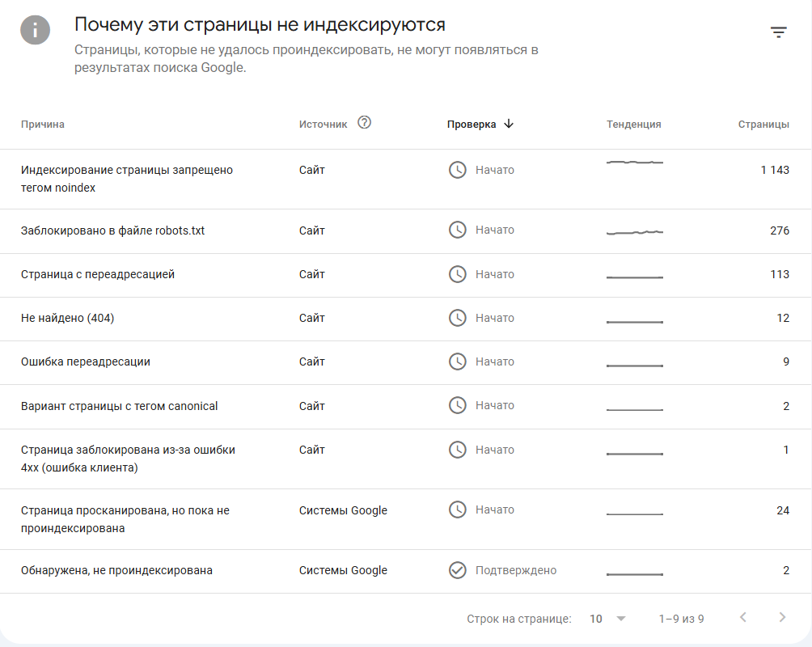Click Начато status in the noindex row
The width and height of the screenshot is (812, 647).
pyautogui.click(x=494, y=170)
